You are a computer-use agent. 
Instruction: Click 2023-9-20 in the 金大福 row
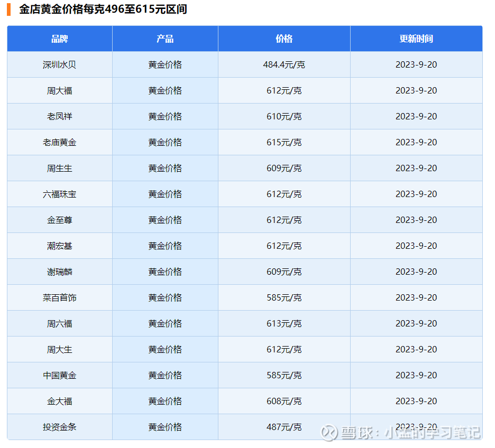[x=416, y=401]
